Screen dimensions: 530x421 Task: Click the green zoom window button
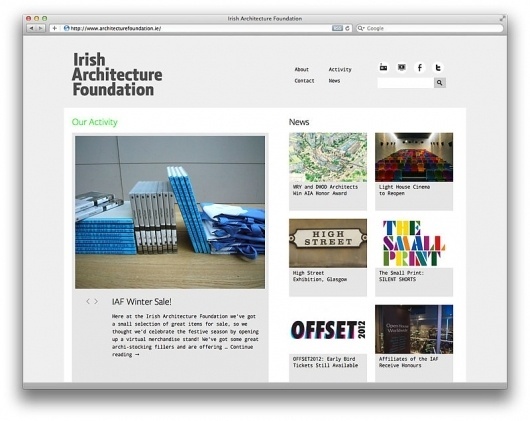pyautogui.click(x=44, y=19)
